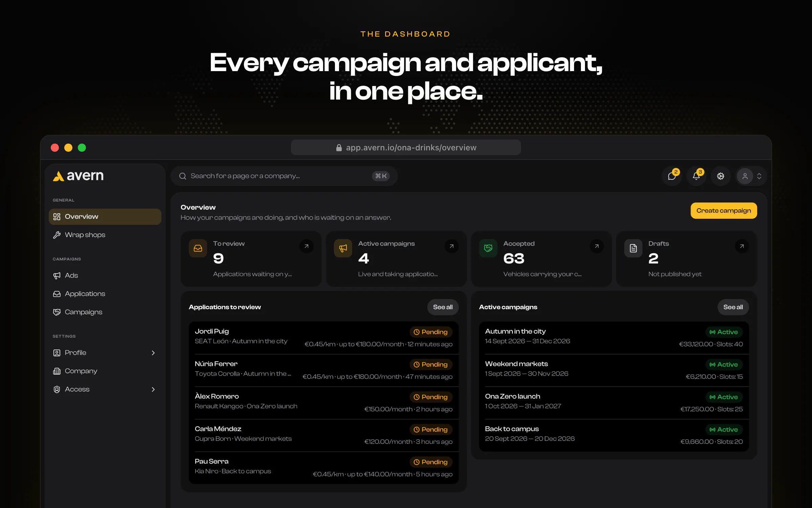Viewport: 812px width, 508px height.
Task: Expand the Access settings chevron
Action: [x=153, y=389]
